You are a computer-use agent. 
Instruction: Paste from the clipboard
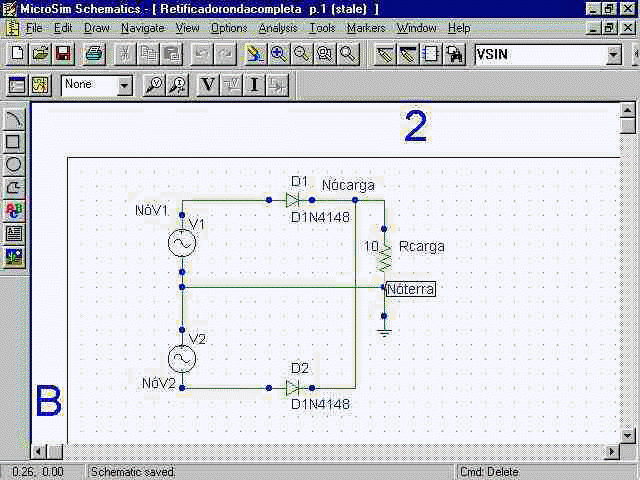[171, 54]
